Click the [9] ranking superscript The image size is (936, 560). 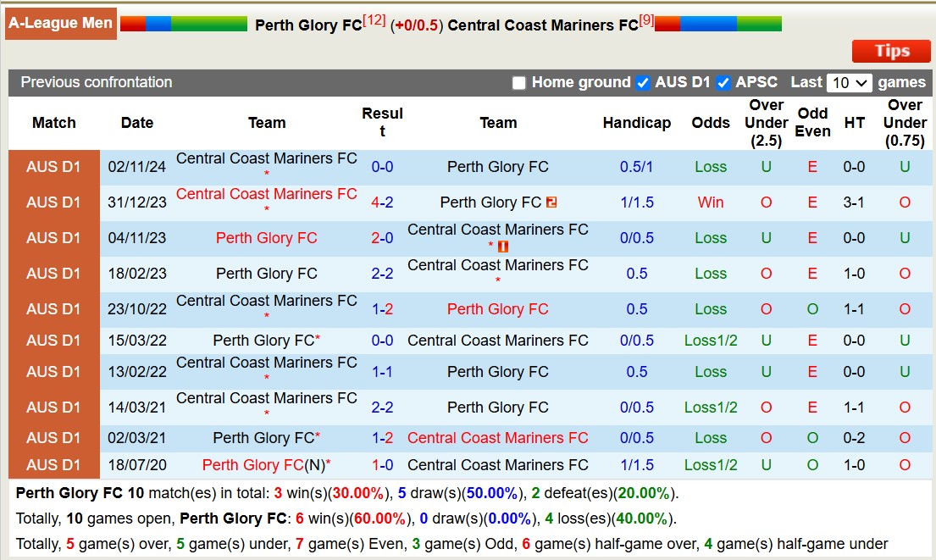(647, 19)
